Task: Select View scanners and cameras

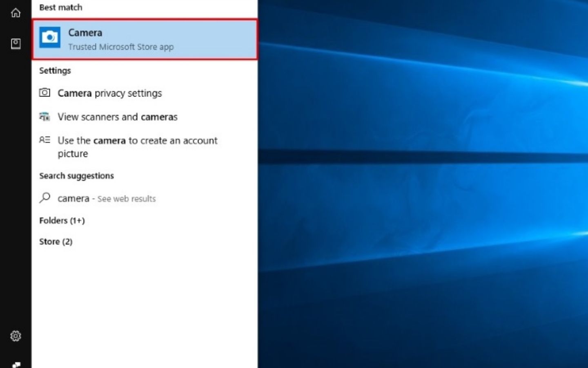Action: 117,117
